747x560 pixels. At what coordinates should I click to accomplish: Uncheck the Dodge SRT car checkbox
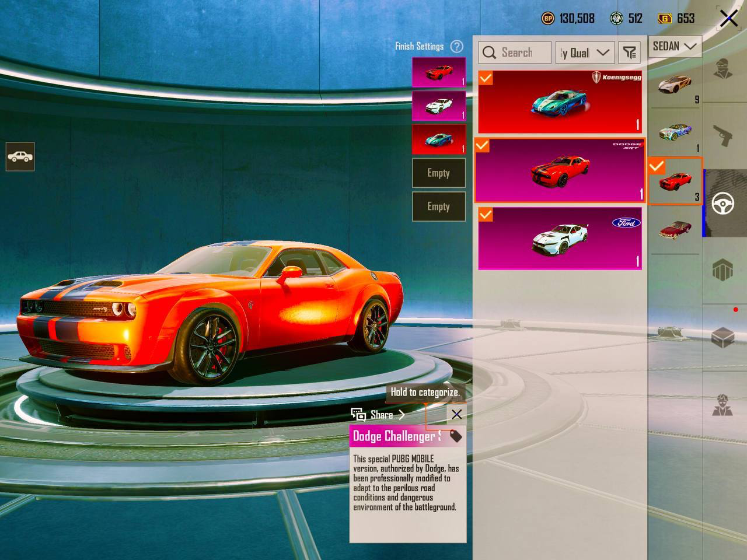click(483, 145)
